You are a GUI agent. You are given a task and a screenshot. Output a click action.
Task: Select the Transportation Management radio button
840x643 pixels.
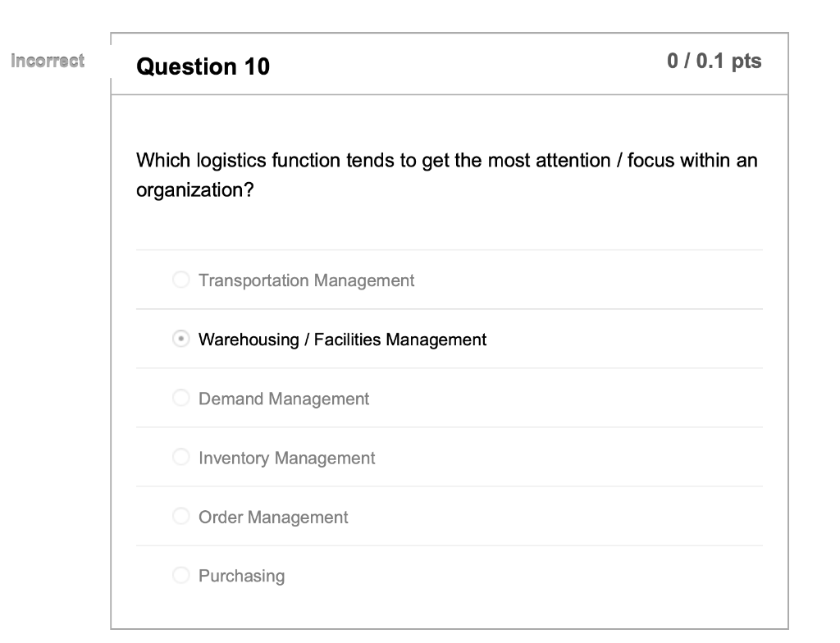180,280
